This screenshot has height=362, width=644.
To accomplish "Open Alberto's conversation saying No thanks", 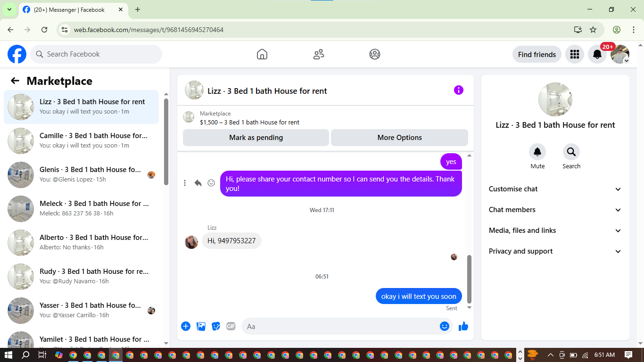I will 82,243.
